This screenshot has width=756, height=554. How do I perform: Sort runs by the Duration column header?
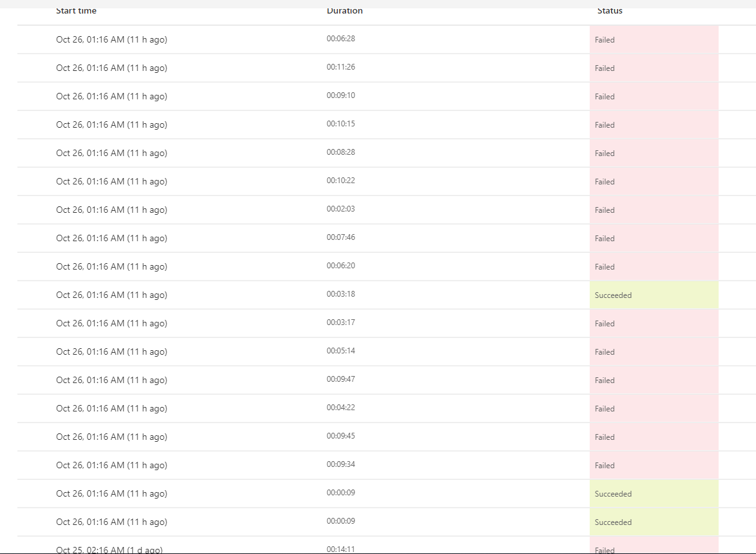[345, 10]
